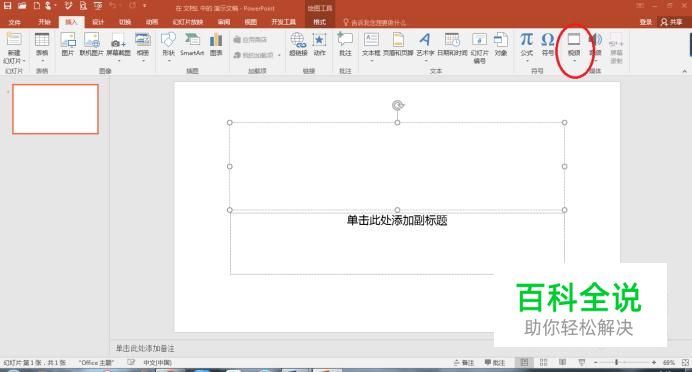Click the Sign in (登录) link

click(x=646, y=22)
